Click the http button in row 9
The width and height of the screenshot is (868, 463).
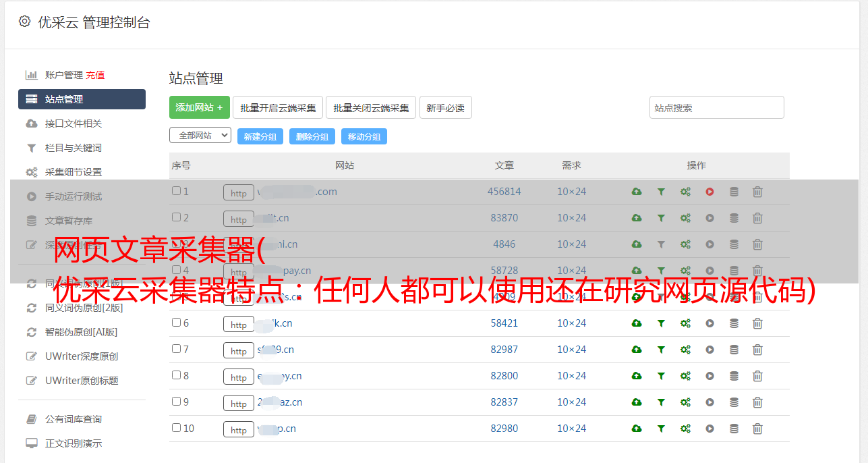(x=239, y=404)
